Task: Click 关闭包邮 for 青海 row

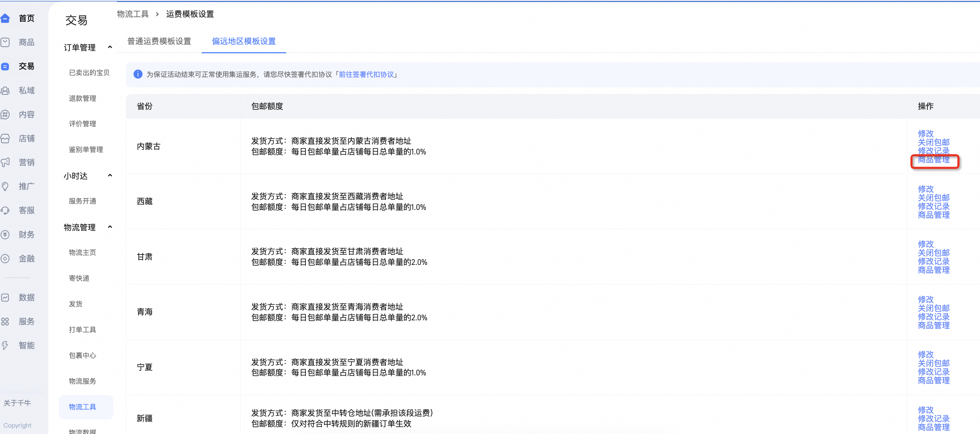Action: (x=933, y=308)
